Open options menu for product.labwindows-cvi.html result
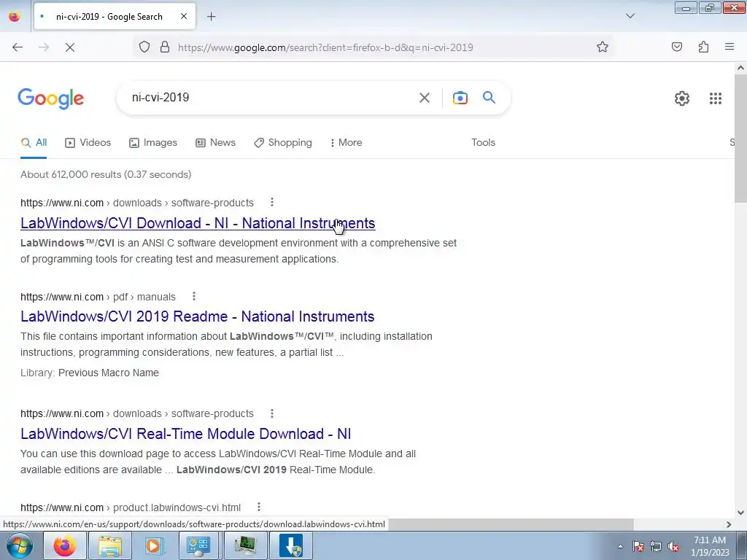The height and width of the screenshot is (560, 747). pos(259,507)
